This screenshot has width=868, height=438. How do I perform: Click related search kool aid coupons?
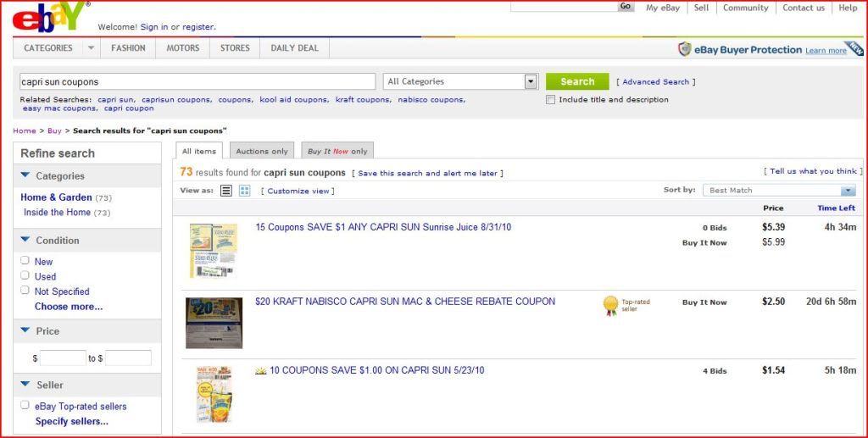[x=294, y=100]
